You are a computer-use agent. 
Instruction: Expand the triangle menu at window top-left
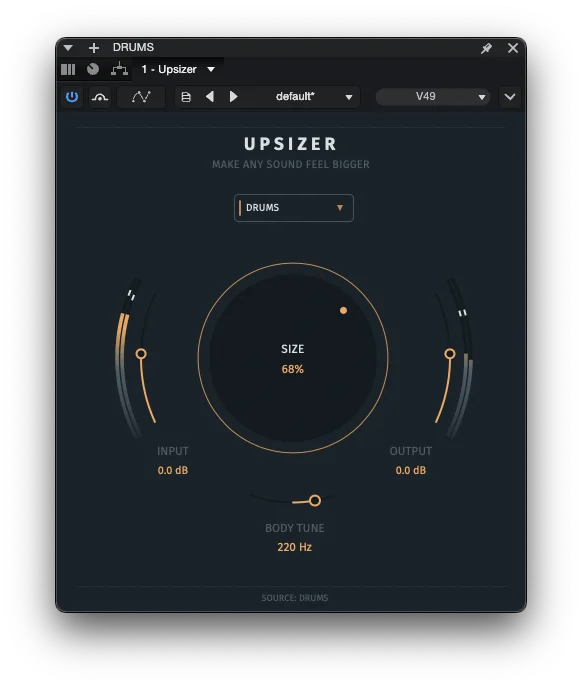pos(68,48)
